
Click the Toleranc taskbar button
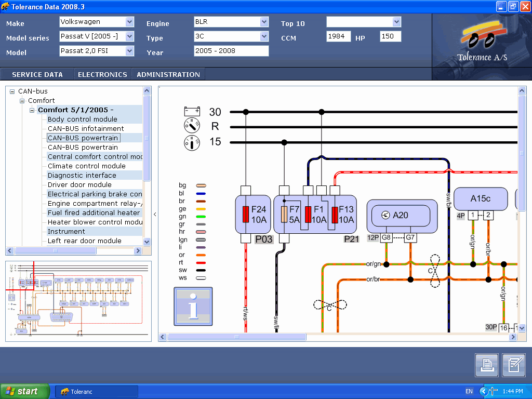coord(96,392)
